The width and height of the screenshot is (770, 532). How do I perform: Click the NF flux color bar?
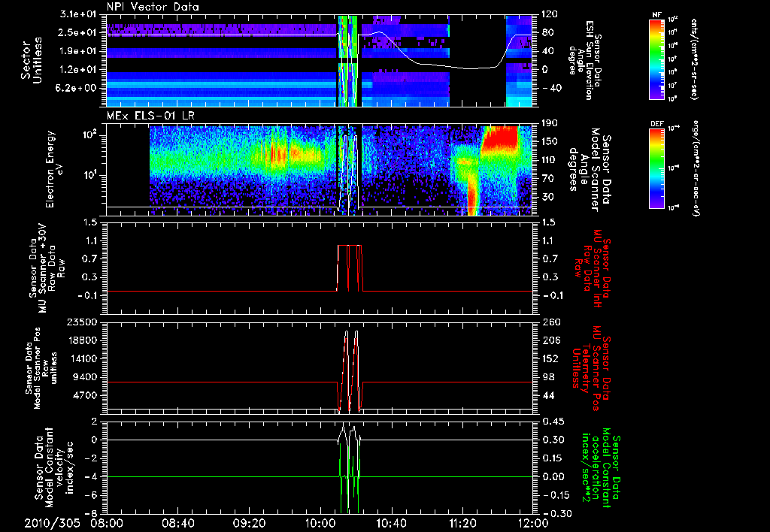[x=657, y=59]
